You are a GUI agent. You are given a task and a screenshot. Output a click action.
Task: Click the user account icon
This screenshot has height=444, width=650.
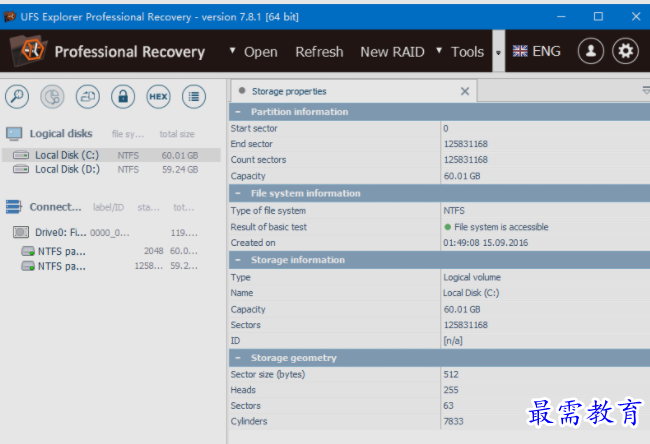(591, 51)
